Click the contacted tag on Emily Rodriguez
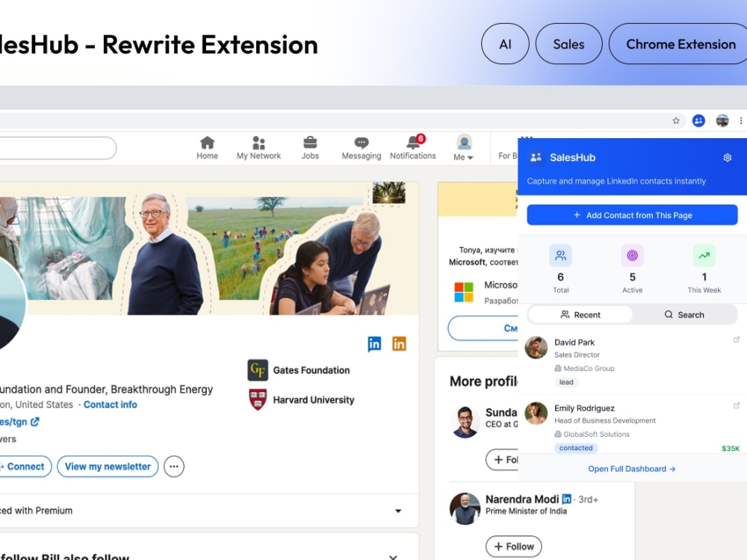Screen dimensions: 747x560 [576, 447]
